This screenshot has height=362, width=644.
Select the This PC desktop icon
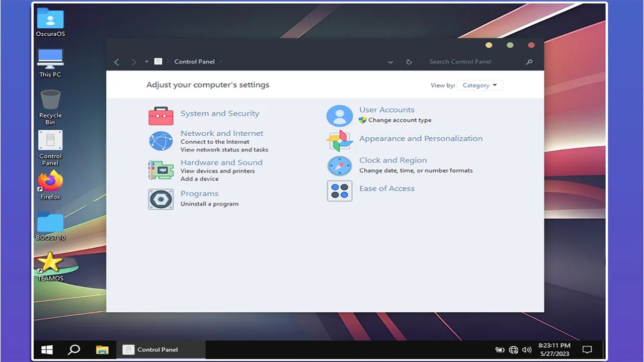50,63
